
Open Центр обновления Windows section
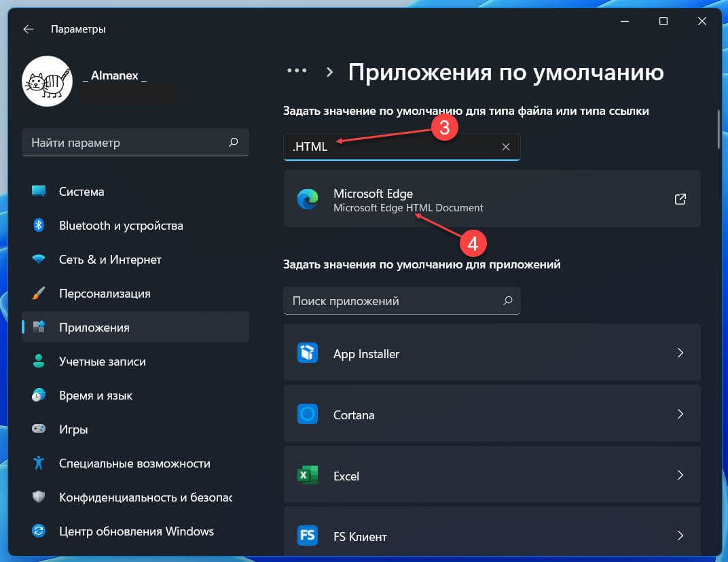[135, 531]
